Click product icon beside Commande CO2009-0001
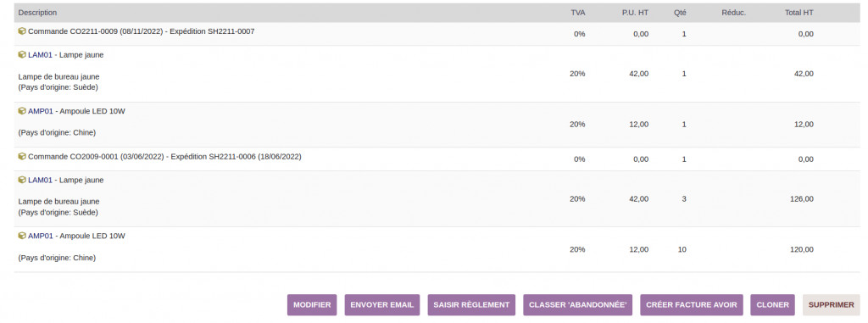The height and width of the screenshot is (323, 868). 22,157
